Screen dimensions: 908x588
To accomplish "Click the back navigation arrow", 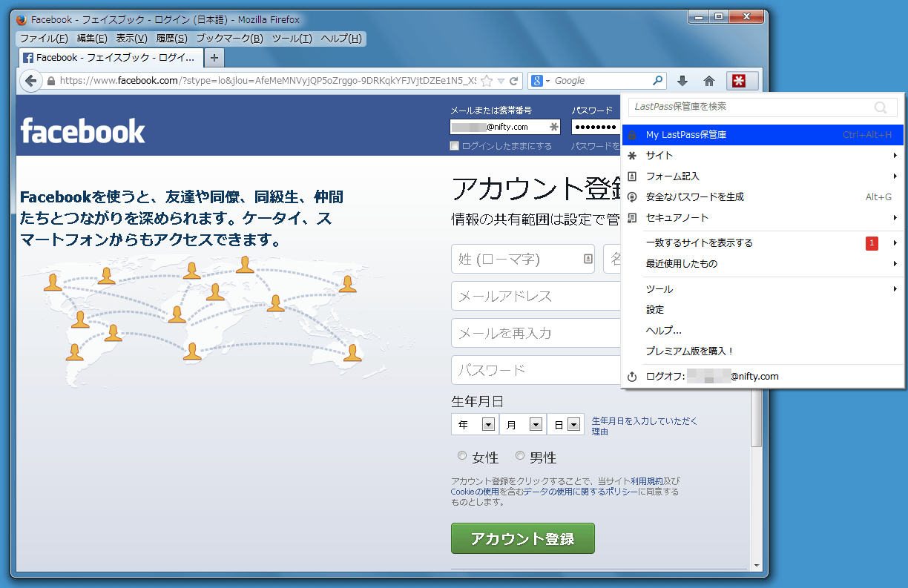I will coord(30,81).
